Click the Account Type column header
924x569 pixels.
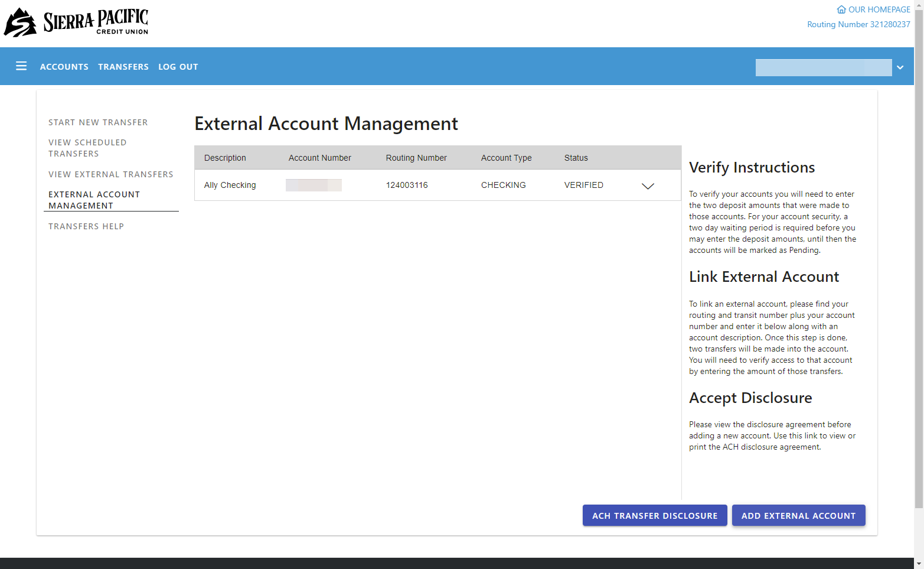point(507,158)
